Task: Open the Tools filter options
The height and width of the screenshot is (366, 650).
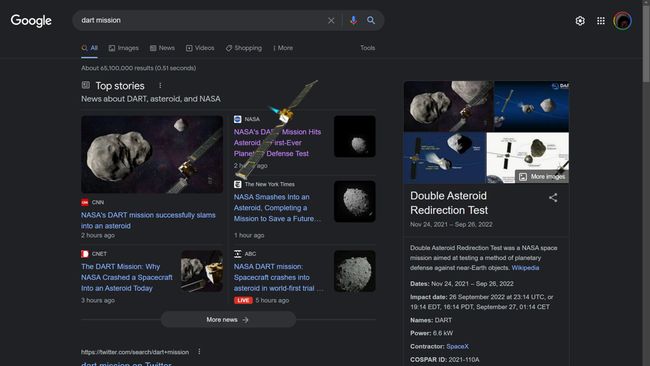Action: point(368,48)
